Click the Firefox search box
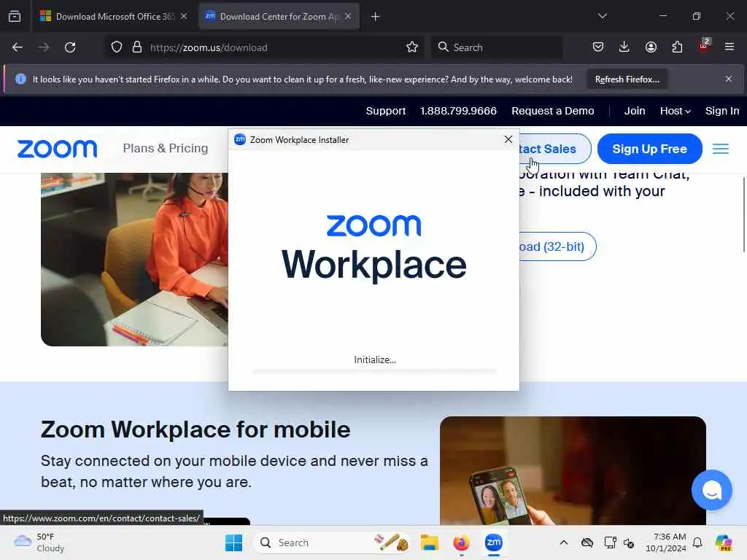747x560 pixels. pyautogui.click(x=498, y=47)
